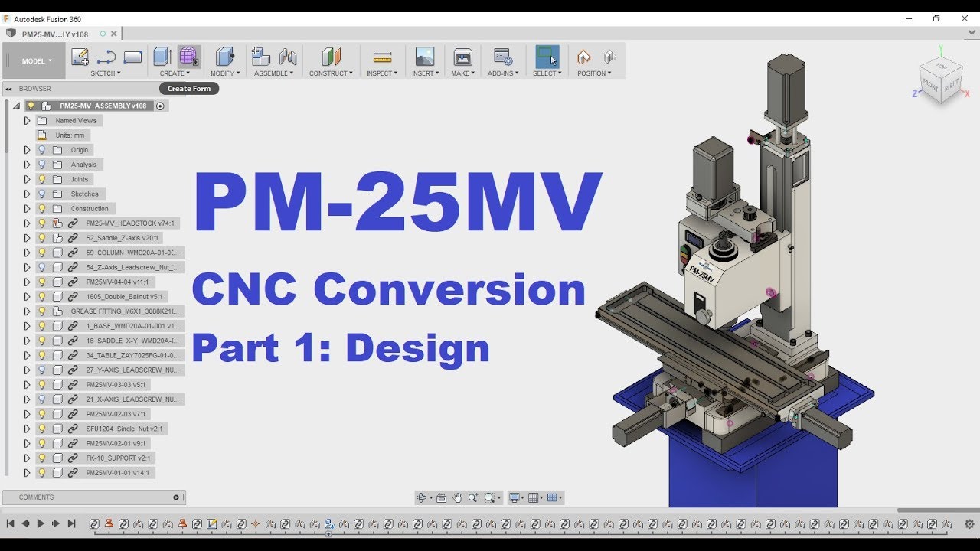The height and width of the screenshot is (551, 980).
Task: Click the Joint tool icon
Action: coord(288,57)
